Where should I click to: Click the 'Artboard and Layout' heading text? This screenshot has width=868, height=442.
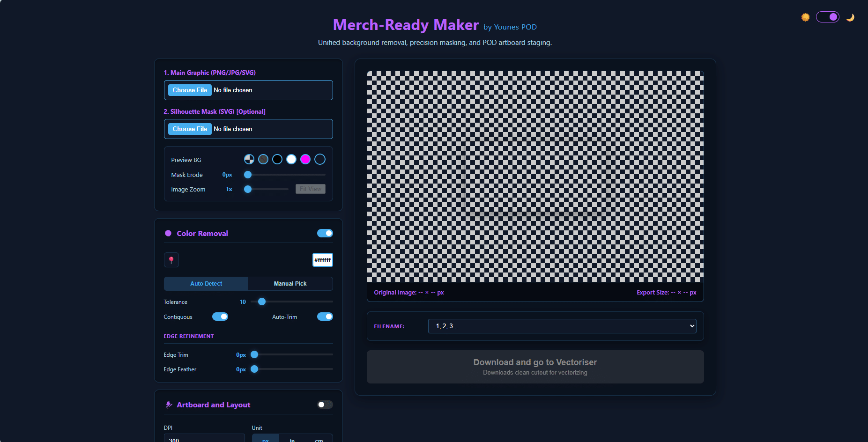pyautogui.click(x=214, y=405)
